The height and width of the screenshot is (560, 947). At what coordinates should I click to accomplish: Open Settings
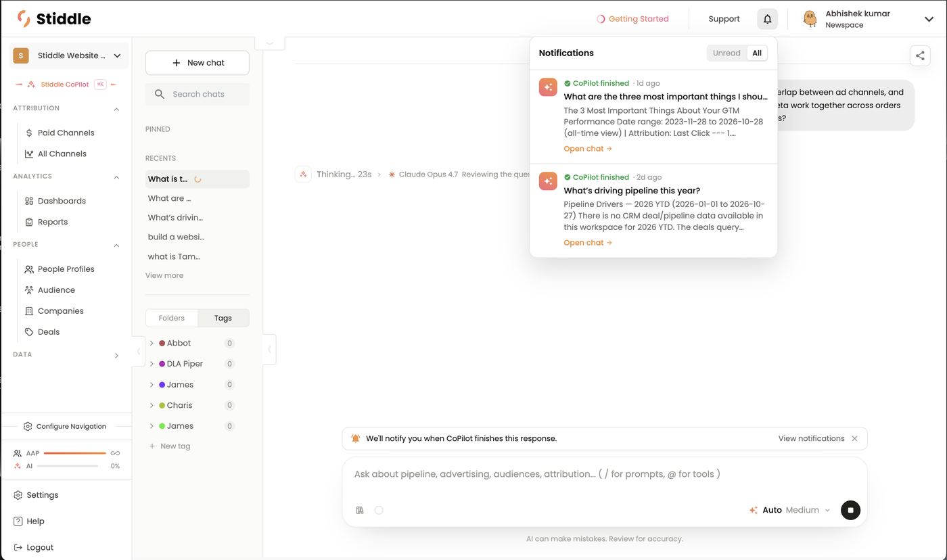click(36, 495)
